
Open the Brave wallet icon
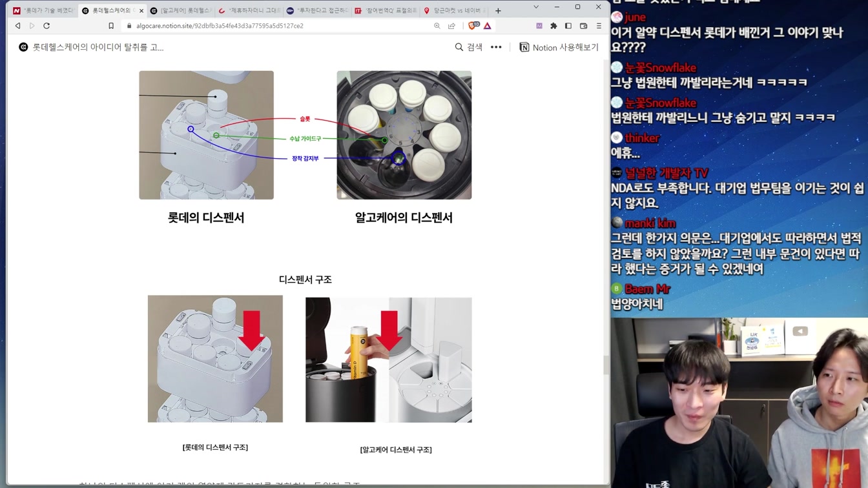pos(583,26)
